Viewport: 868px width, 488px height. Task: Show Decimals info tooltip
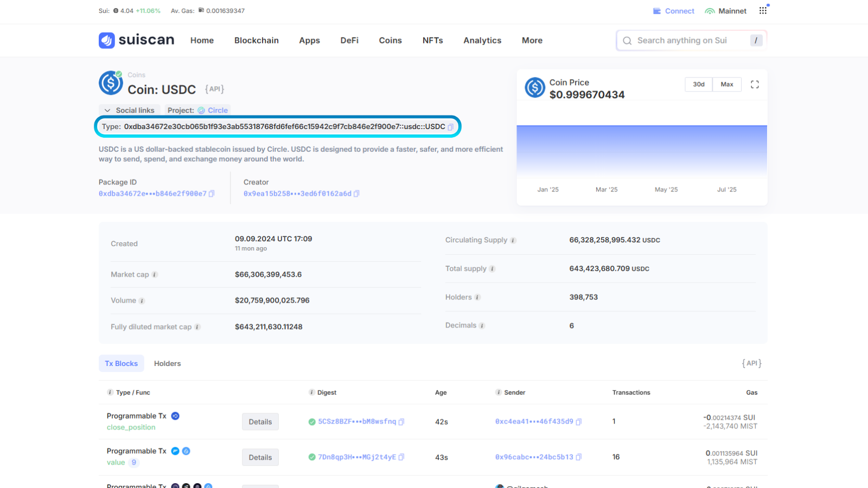[x=482, y=326]
